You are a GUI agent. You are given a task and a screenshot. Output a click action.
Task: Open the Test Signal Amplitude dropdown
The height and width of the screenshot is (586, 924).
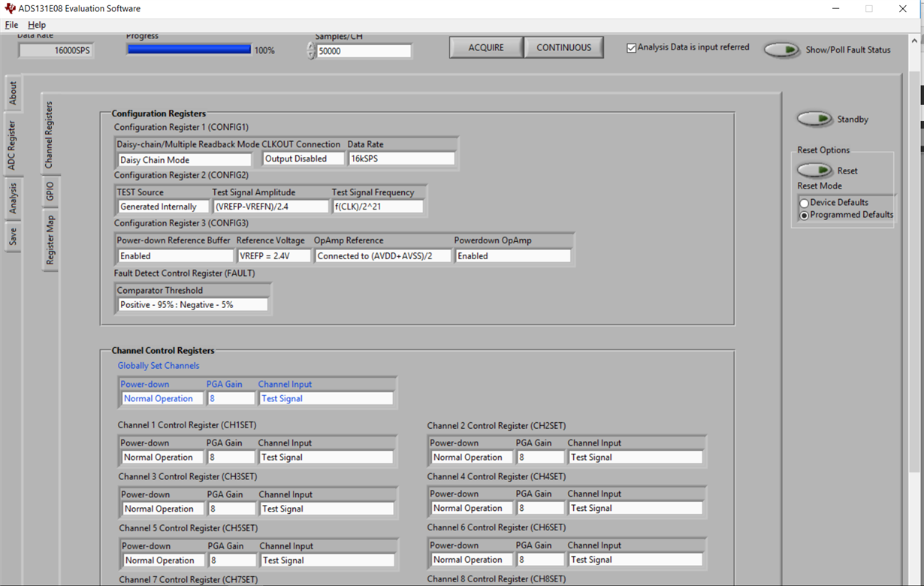pyautogui.click(x=270, y=207)
